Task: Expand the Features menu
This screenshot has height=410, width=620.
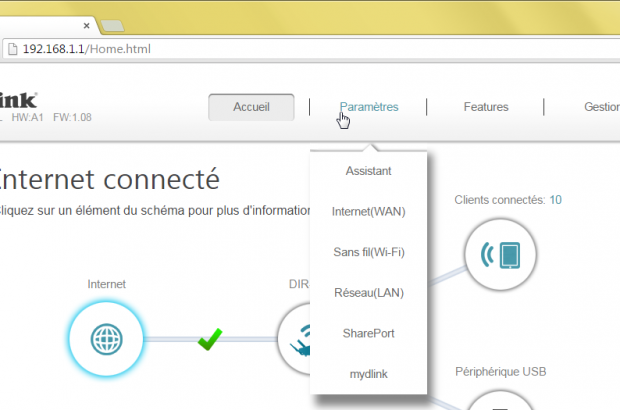Action: (x=486, y=107)
